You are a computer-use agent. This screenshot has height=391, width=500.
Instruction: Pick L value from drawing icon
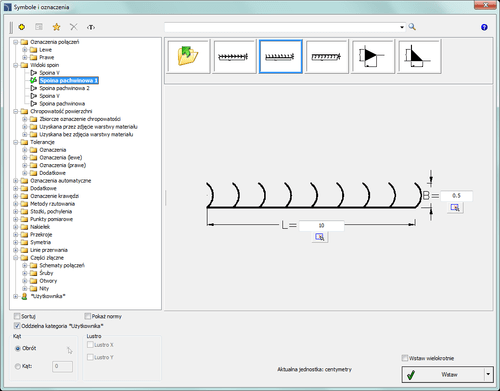(x=320, y=237)
